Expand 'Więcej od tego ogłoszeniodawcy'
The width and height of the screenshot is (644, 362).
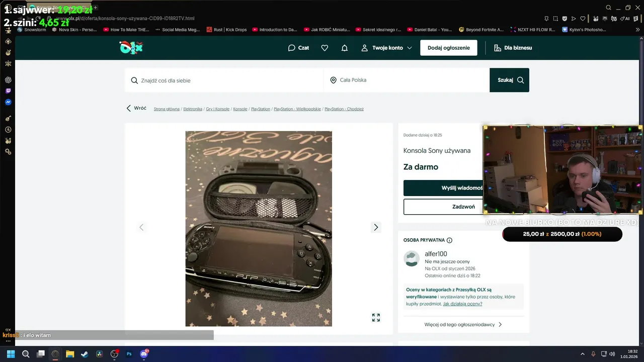point(463,325)
